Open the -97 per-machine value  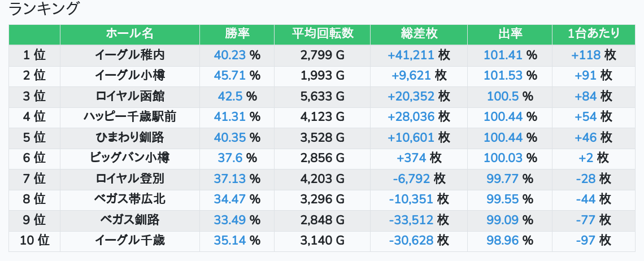tap(586, 241)
